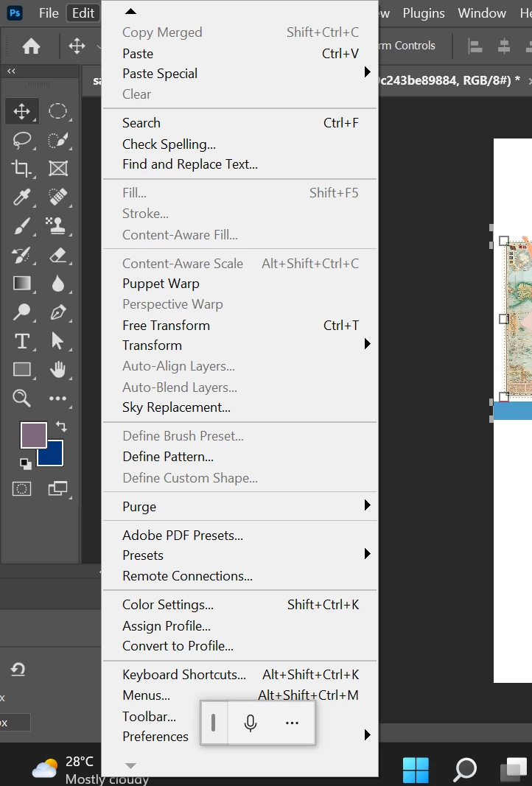Select the Frame tool
532x786 pixels.
57,169
